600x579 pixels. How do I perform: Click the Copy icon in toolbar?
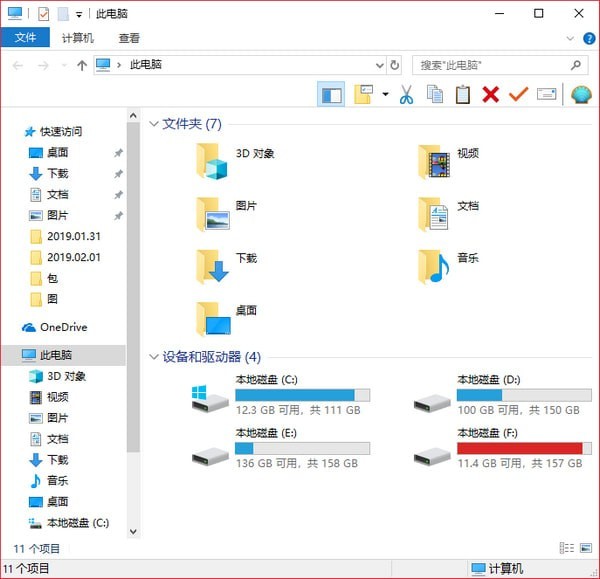(x=434, y=95)
